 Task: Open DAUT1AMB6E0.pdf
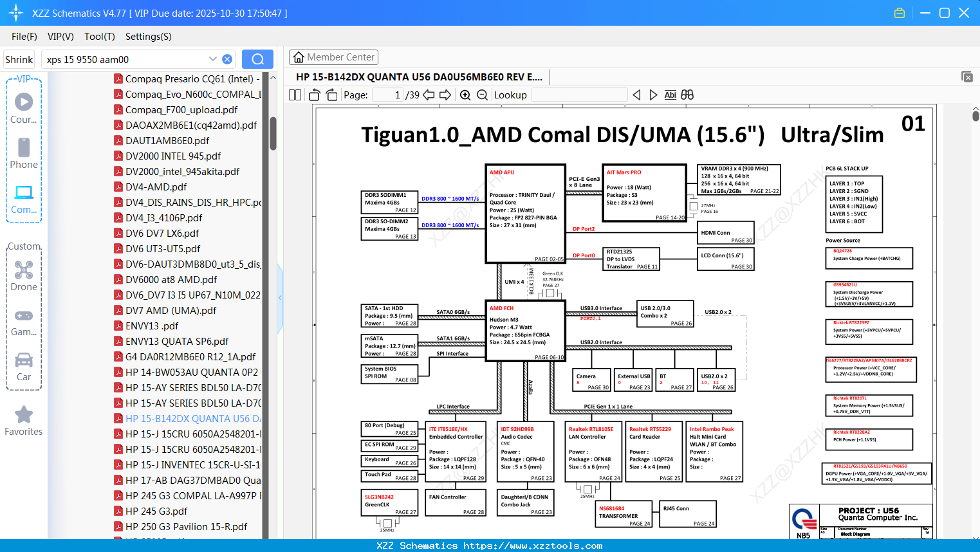click(162, 140)
